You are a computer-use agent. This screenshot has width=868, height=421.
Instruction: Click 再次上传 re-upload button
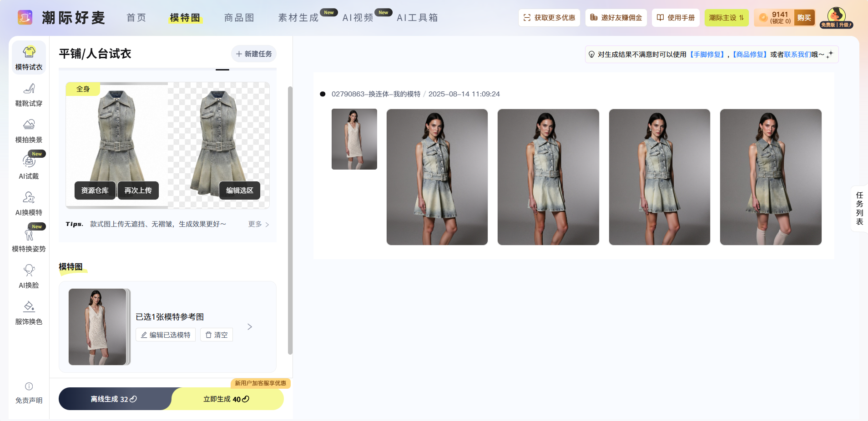pos(138,190)
